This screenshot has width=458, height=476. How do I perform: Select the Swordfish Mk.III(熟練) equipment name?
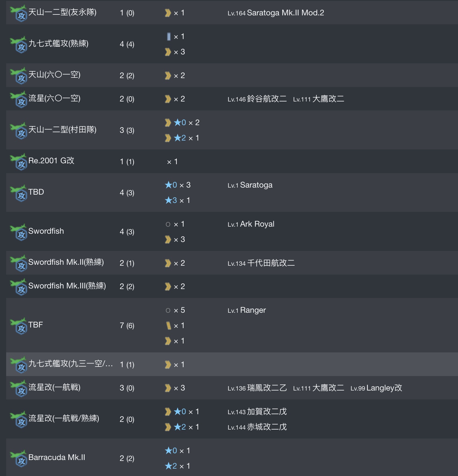67,286
